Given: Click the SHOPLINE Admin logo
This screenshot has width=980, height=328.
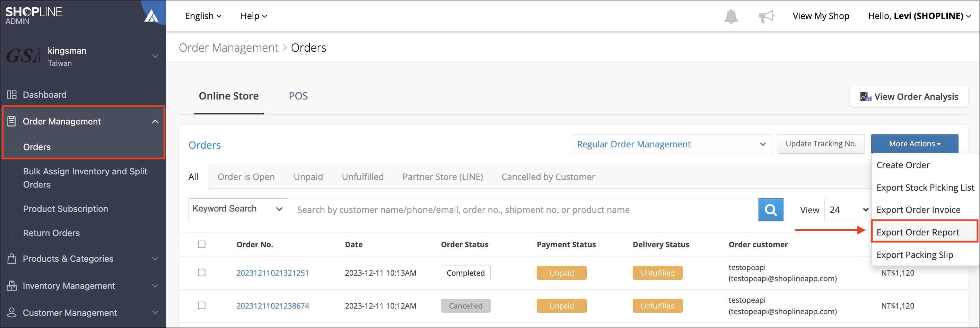Looking at the screenshot, I should [x=34, y=16].
